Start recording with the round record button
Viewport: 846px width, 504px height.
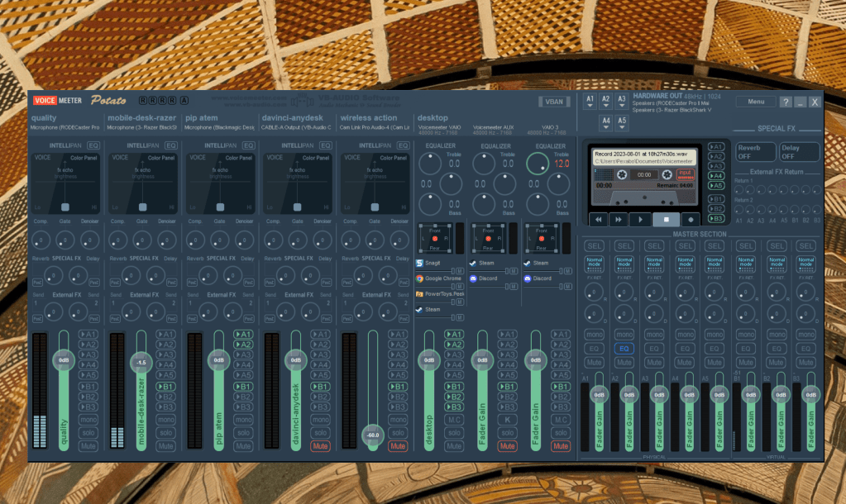pyautogui.click(x=691, y=220)
